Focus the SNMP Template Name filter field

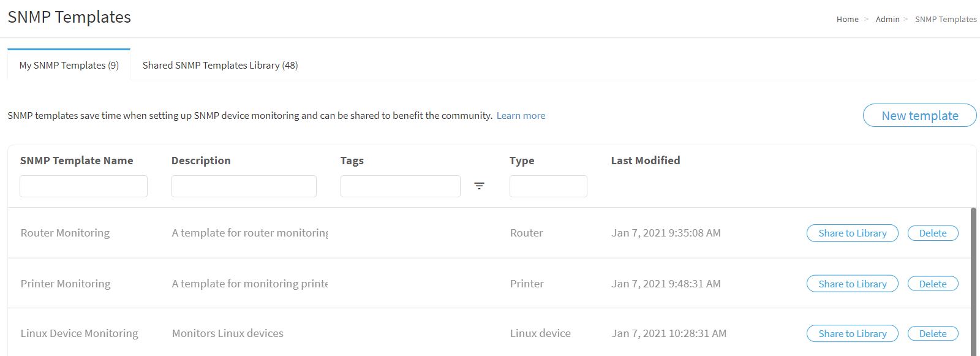[83, 186]
